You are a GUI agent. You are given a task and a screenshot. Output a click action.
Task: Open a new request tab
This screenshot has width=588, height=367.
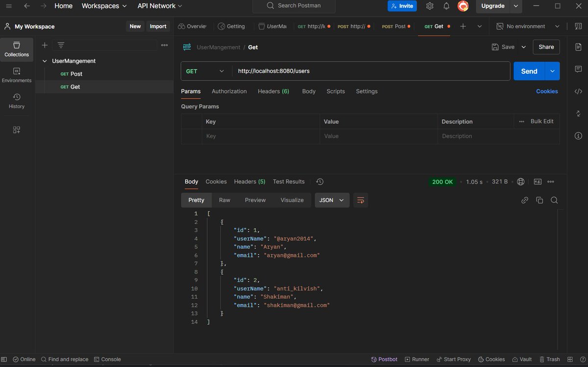[x=463, y=26]
